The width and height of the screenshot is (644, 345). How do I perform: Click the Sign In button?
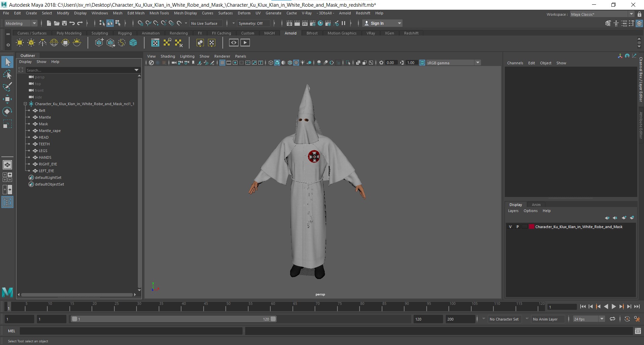pos(383,23)
